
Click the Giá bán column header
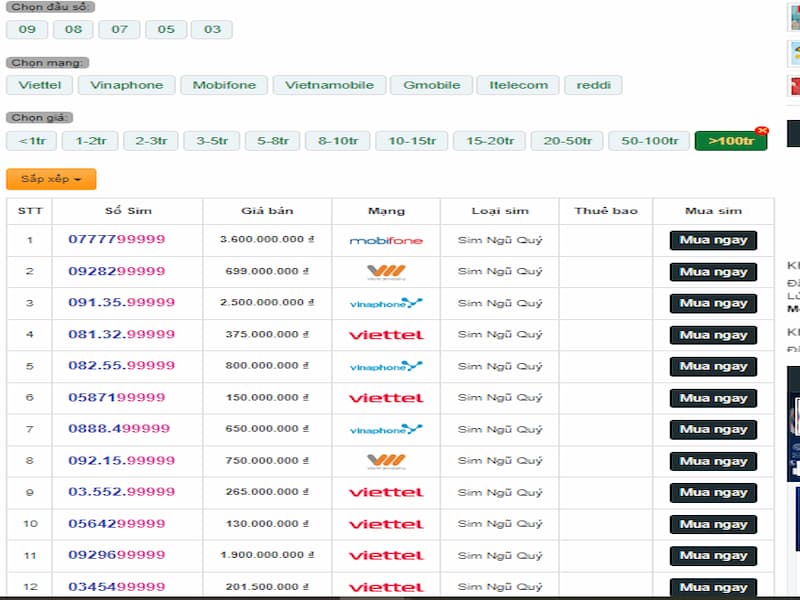[267, 211]
